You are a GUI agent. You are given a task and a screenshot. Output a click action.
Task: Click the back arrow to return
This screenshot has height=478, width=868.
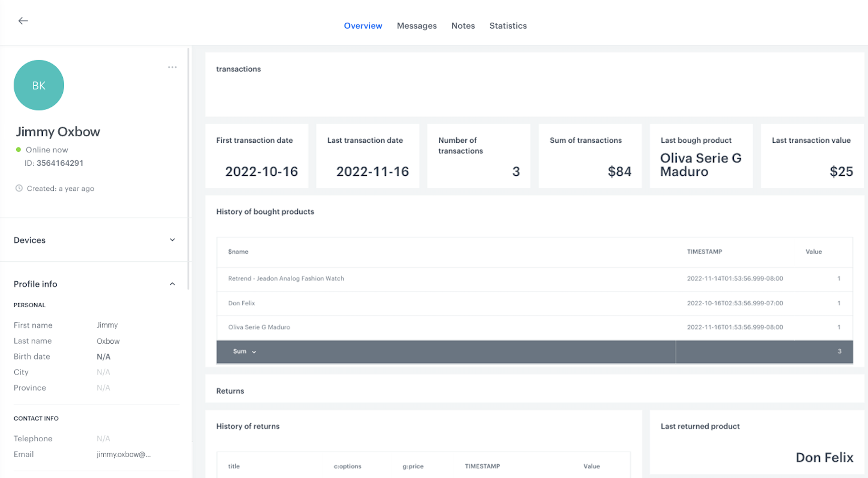tap(22, 20)
